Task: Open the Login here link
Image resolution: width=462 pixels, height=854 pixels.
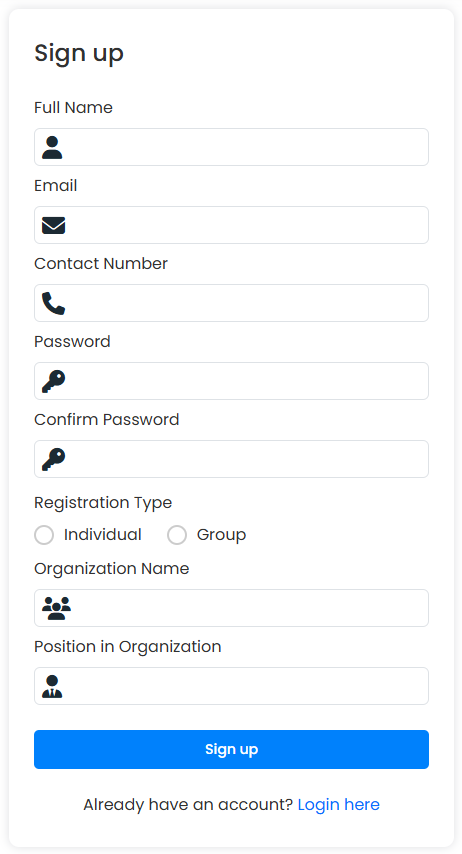Action: (338, 804)
